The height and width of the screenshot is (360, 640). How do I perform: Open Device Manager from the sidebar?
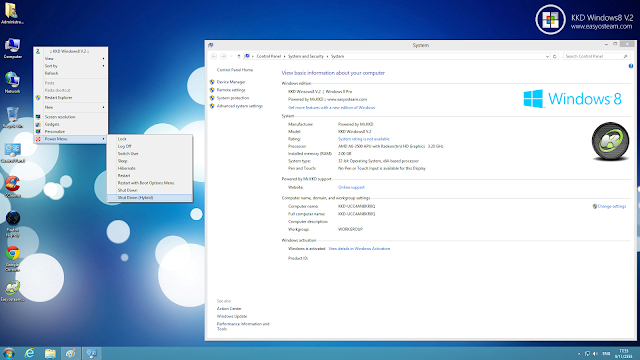tap(231, 82)
